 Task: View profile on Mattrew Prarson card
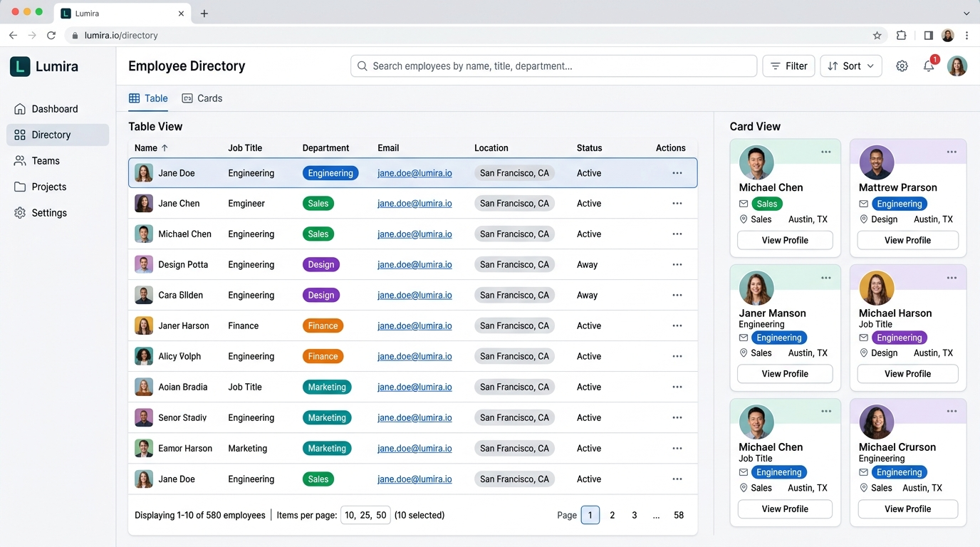[907, 240]
